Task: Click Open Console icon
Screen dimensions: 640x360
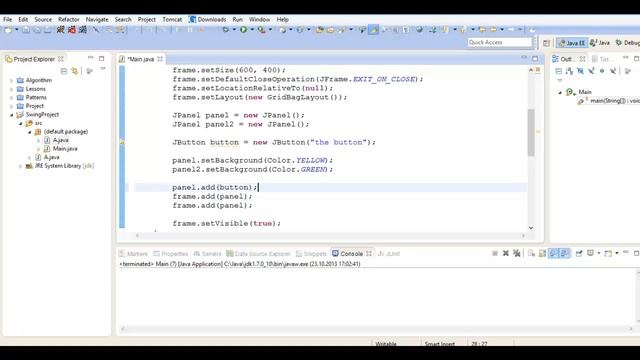Action: (608, 253)
